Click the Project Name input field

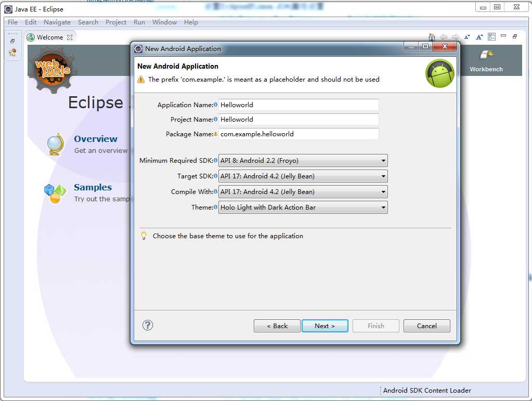[299, 120]
